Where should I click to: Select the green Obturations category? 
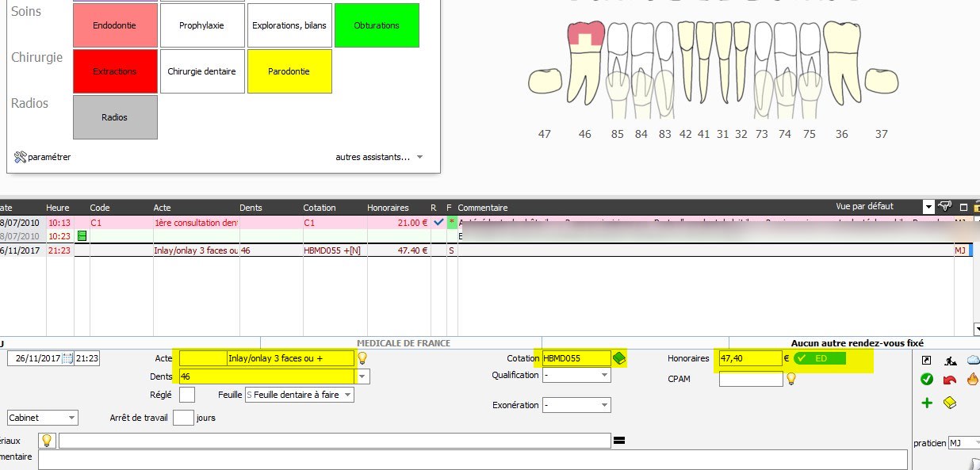[377, 25]
